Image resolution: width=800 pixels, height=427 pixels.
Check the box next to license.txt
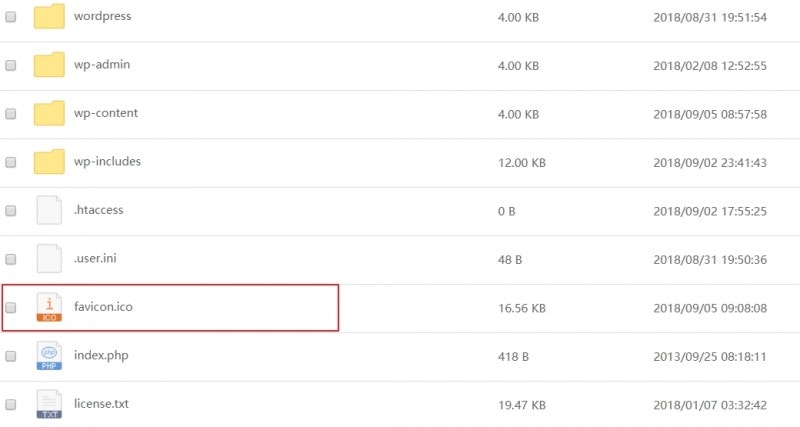(11, 405)
